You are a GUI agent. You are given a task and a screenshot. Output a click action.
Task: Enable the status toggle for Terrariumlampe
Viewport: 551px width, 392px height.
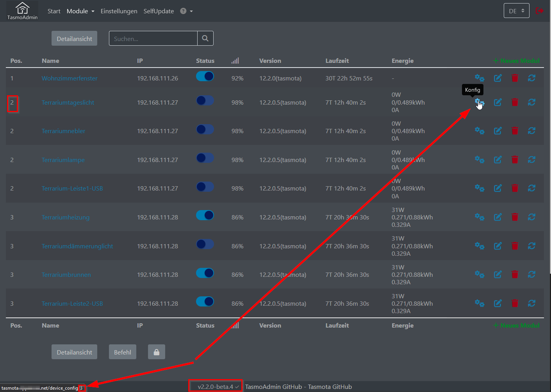click(x=205, y=158)
